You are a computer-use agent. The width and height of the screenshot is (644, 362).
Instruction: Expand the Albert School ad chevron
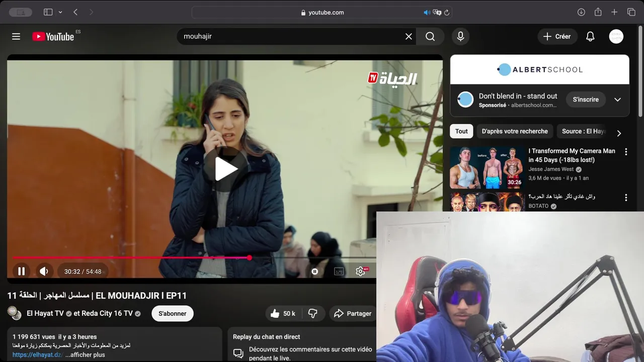(617, 100)
